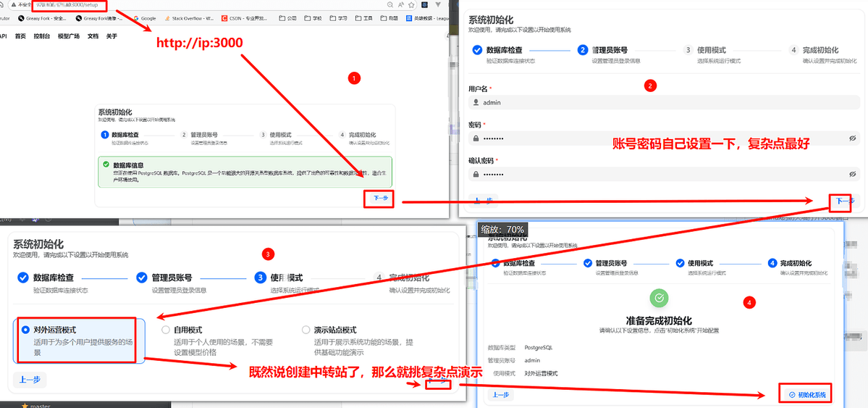The image size is (868, 408).
Task: Open the Google bookmark
Action: (144, 17)
